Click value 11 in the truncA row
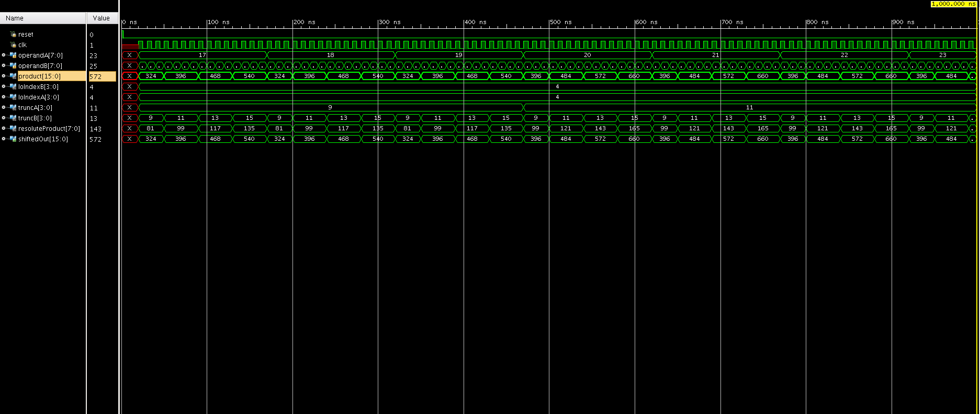This screenshot has height=414, width=980. point(94,108)
